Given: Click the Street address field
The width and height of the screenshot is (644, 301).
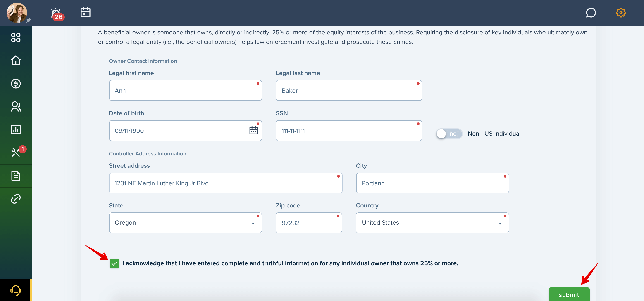Looking at the screenshot, I should click(226, 183).
